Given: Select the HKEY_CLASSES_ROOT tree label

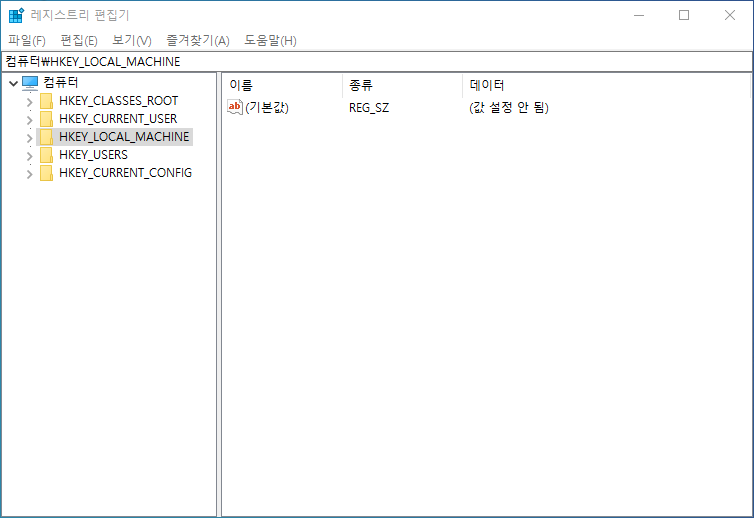Looking at the screenshot, I should [118, 101].
